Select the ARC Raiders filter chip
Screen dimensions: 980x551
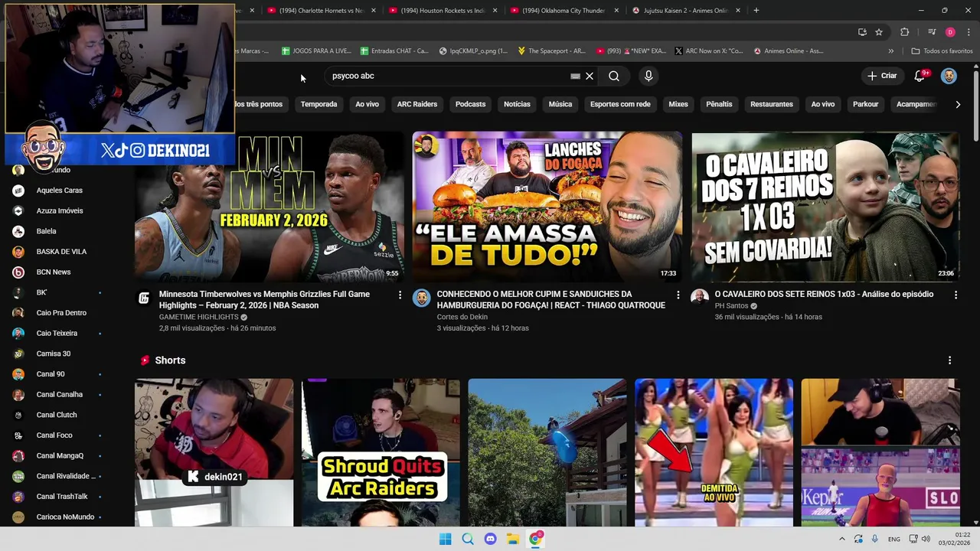[x=417, y=104]
